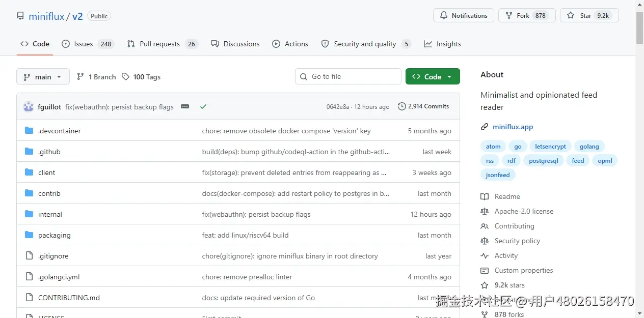The width and height of the screenshot is (644, 318).
Task: Select the feed topic tag
Action: [578, 161]
